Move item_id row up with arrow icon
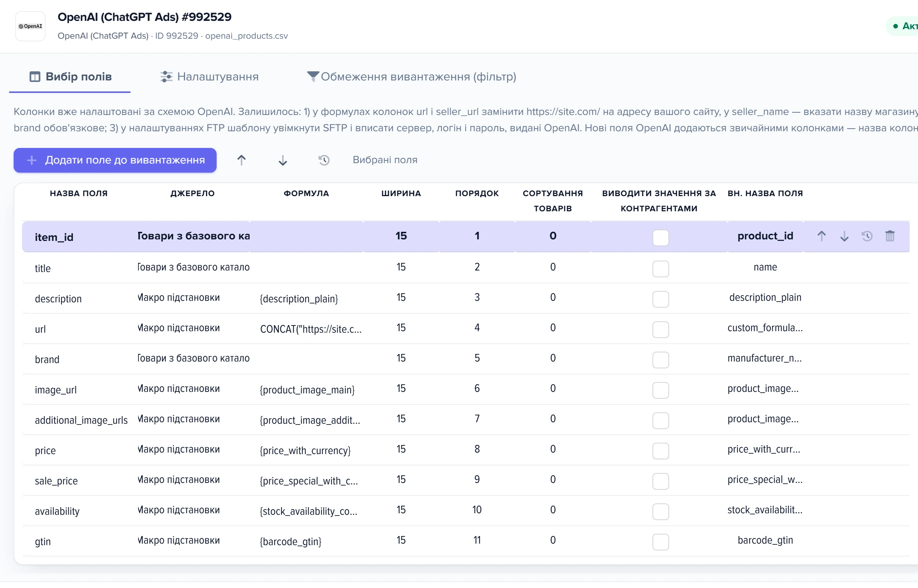 coord(821,236)
